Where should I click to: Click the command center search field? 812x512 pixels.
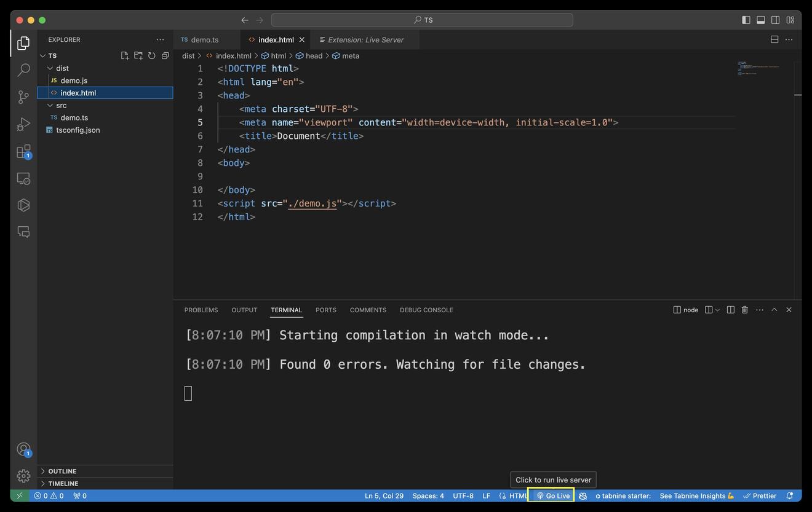pos(422,20)
